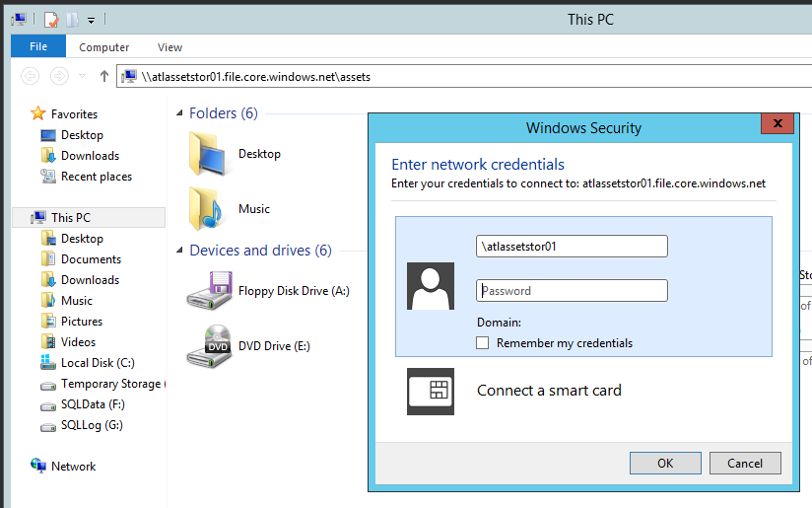Click the Up arrow navigation icon

click(104, 77)
